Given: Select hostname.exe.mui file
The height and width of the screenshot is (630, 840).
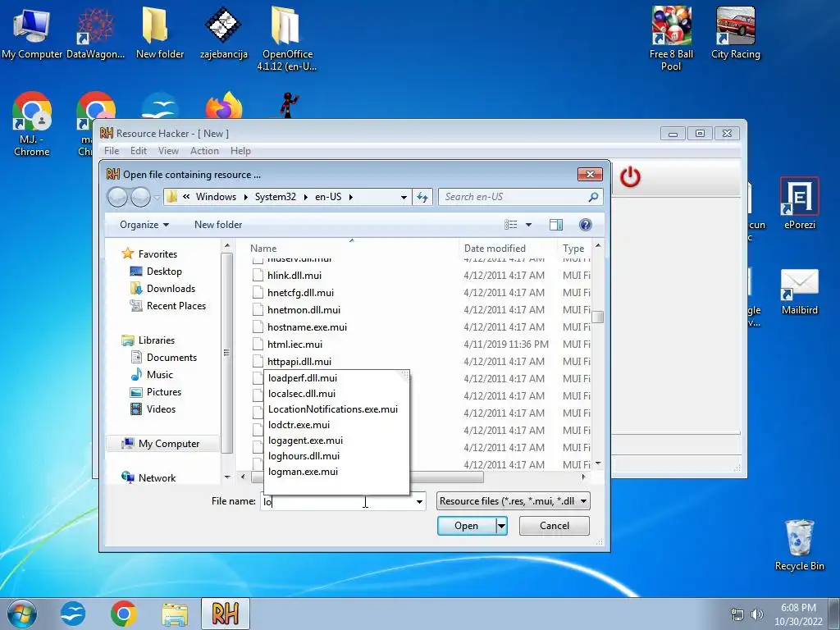Looking at the screenshot, I should pyautogui.click(x=307, y=327).
